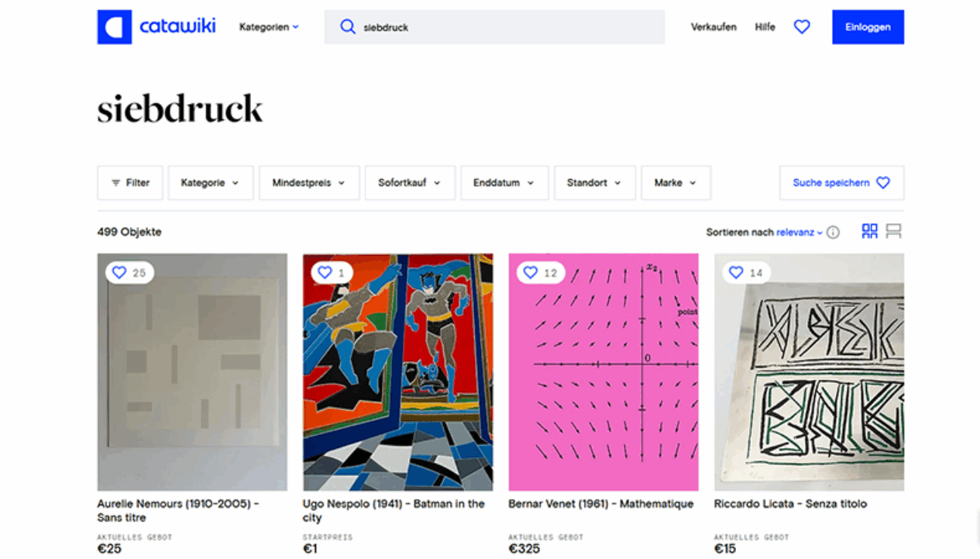Expand the Kategorie filter dropdown
The width and height of the screenshot is (980, 559).
[x=211, y=183]
